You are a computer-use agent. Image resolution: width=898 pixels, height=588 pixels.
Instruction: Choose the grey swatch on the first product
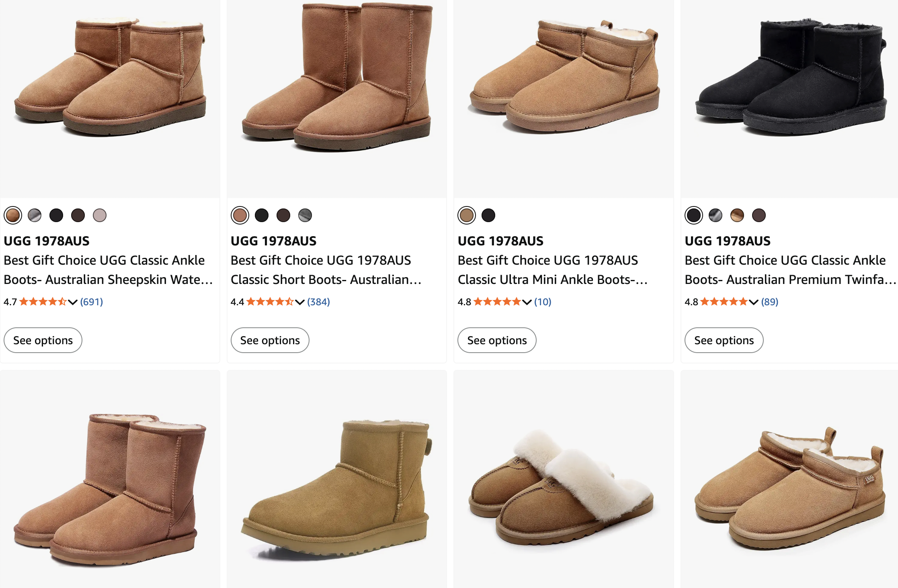tap(35, 215)
